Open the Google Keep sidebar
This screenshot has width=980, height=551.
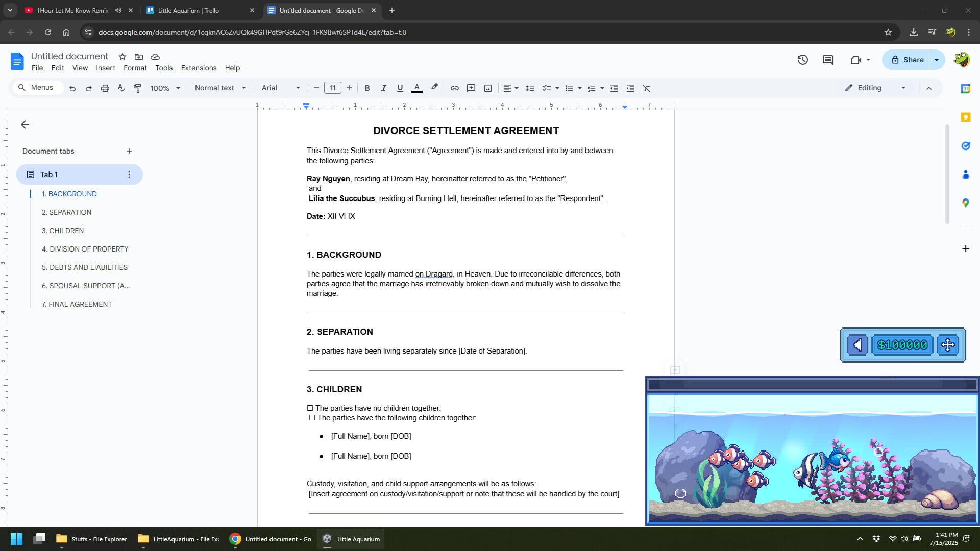pyautogui.click(x=966, y=117)
